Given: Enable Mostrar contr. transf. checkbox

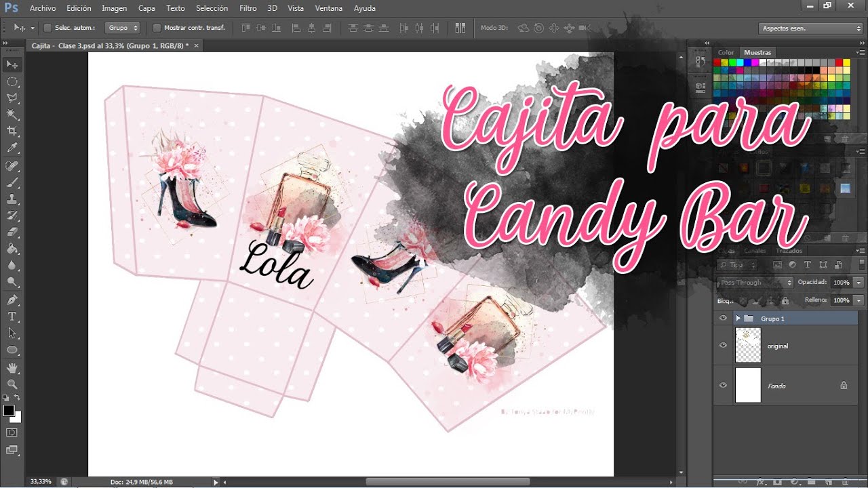Looking at the screenshot, I should (157, 28).
